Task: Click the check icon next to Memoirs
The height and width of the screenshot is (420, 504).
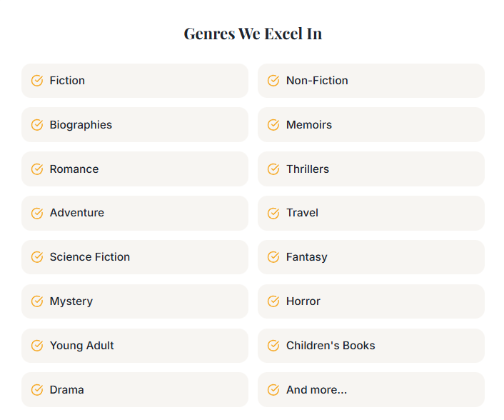Action: point(273,125)
